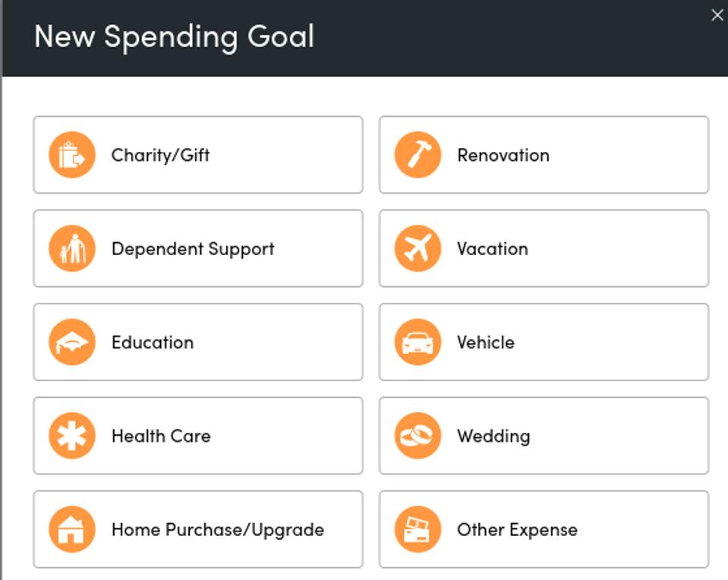Choose the Charity/Gift goal label
The height and width of the screenshot is (580, 728).
(160, 155)
